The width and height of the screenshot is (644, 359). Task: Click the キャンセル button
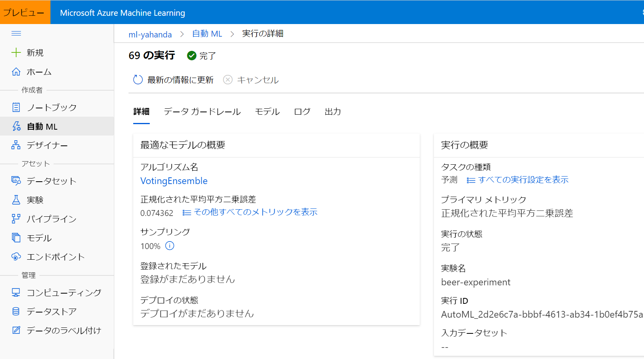coord(251,80)
